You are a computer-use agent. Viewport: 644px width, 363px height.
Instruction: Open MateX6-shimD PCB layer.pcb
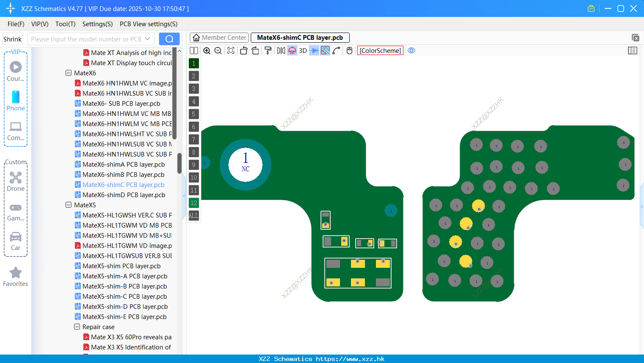coord(124,195)
